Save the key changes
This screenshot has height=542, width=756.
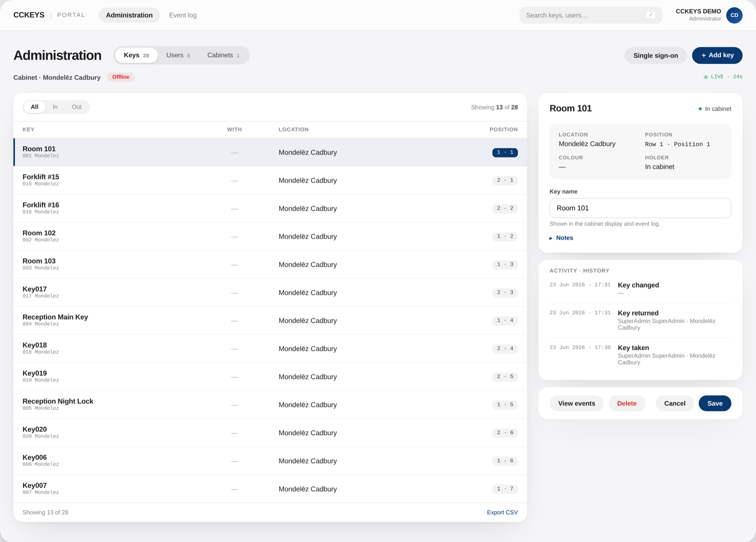coord(715,403)
